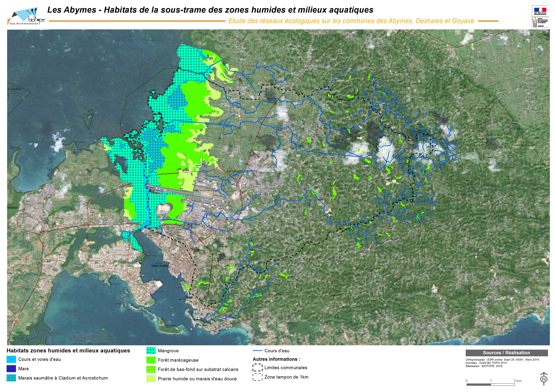The height and width of the screenshot is (392, 555).
Task: Click the LES ABYMES town label on map
Action: click(x=234, y=171)
